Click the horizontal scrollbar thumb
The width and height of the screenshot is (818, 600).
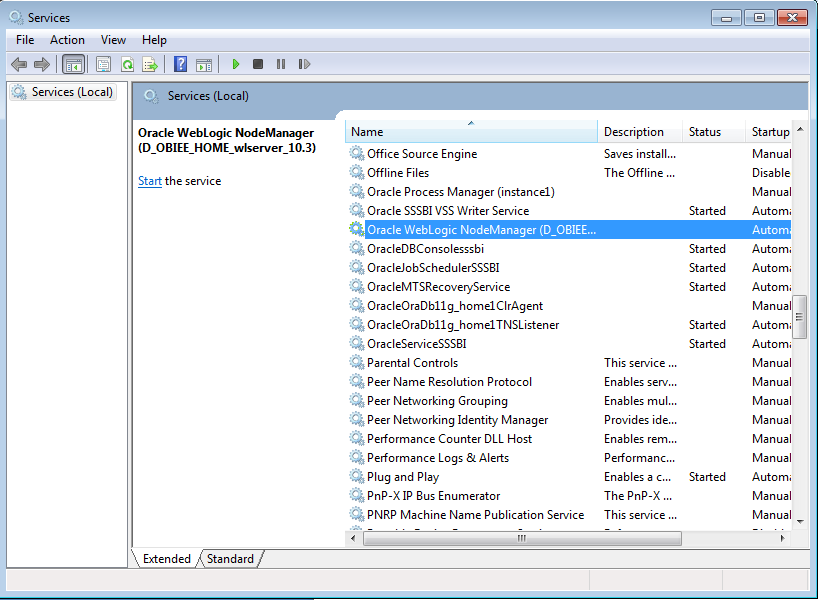coord(522,538)
